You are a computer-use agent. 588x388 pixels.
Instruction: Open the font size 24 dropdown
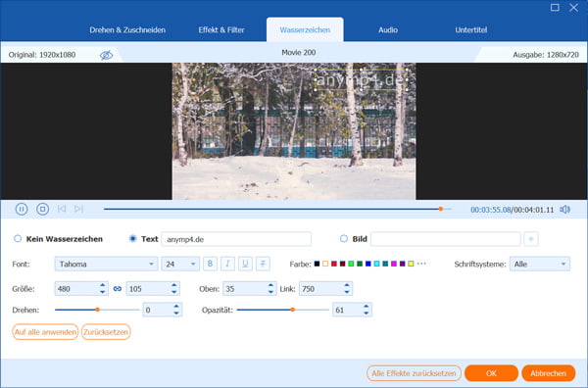(180, 264)
